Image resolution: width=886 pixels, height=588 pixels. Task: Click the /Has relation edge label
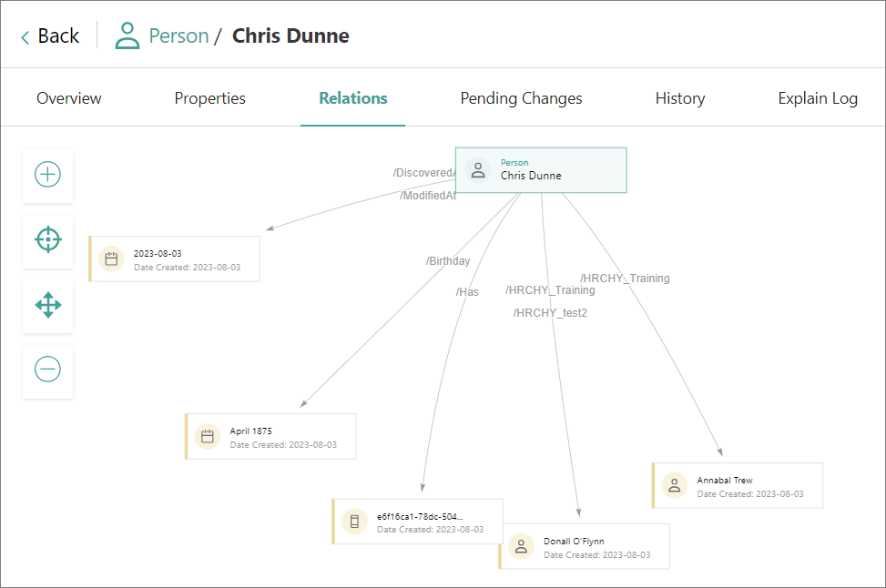coord(467,292)
